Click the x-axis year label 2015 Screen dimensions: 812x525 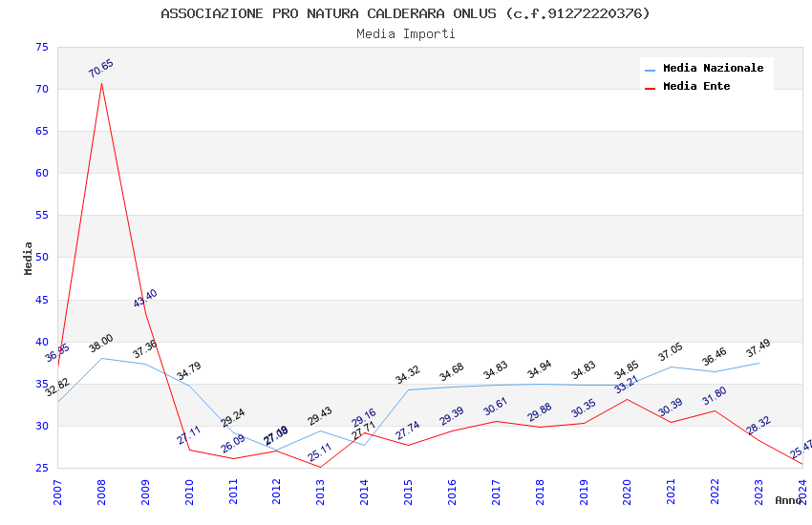click(408, 492)
